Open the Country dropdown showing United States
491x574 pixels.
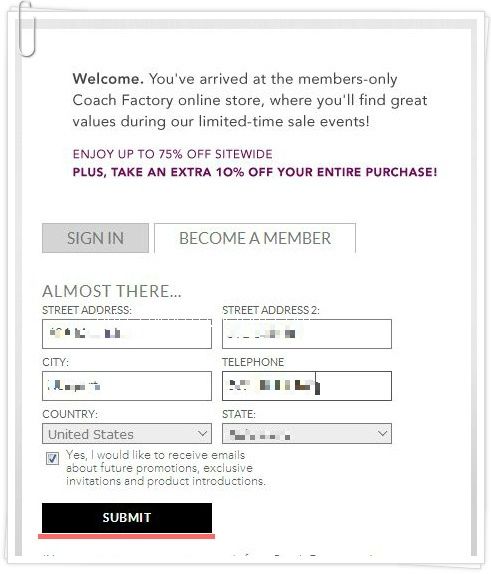coord(127,434)
